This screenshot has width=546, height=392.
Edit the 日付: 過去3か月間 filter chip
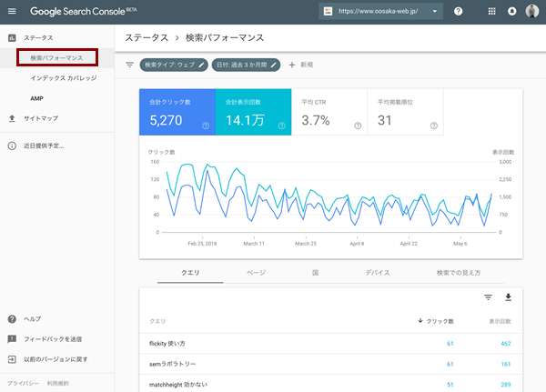pyautogui.click(x=246, y=65)
